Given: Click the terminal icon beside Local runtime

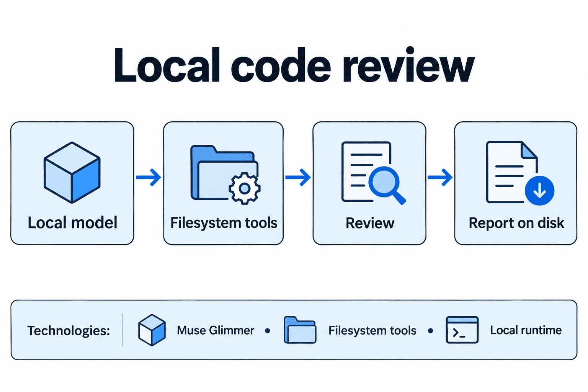Looking at the screenshot, I should point(462,330).
